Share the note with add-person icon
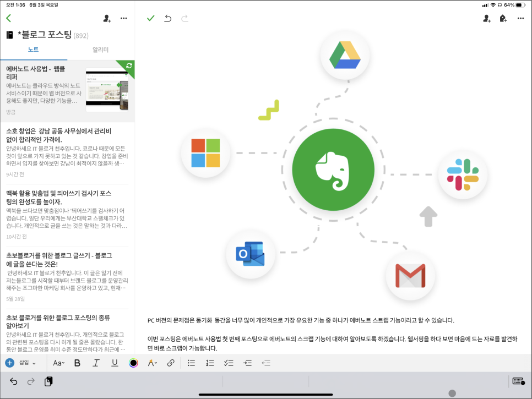 487,19
